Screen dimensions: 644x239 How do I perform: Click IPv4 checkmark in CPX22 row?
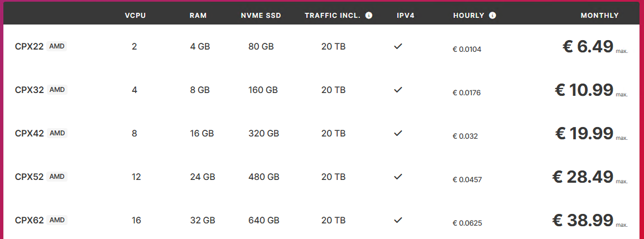[398, 47]
